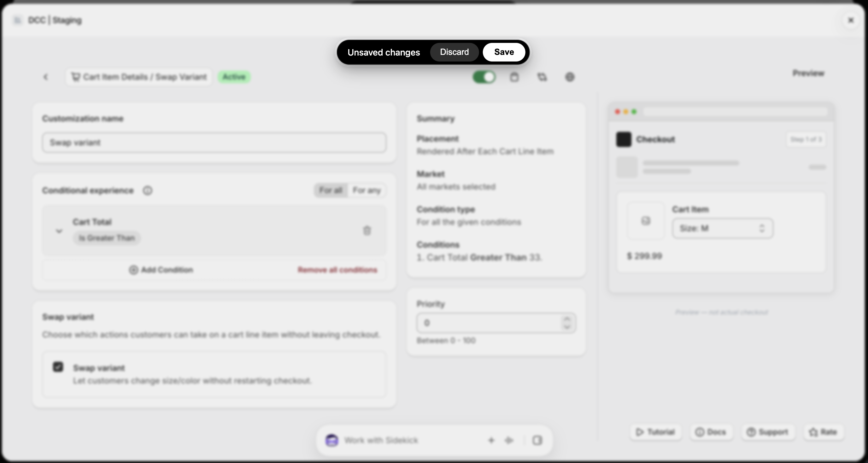Screen dimensions: 868x463
Task: Uncheck the Swap variant checkbox
Action: [58, 367]
